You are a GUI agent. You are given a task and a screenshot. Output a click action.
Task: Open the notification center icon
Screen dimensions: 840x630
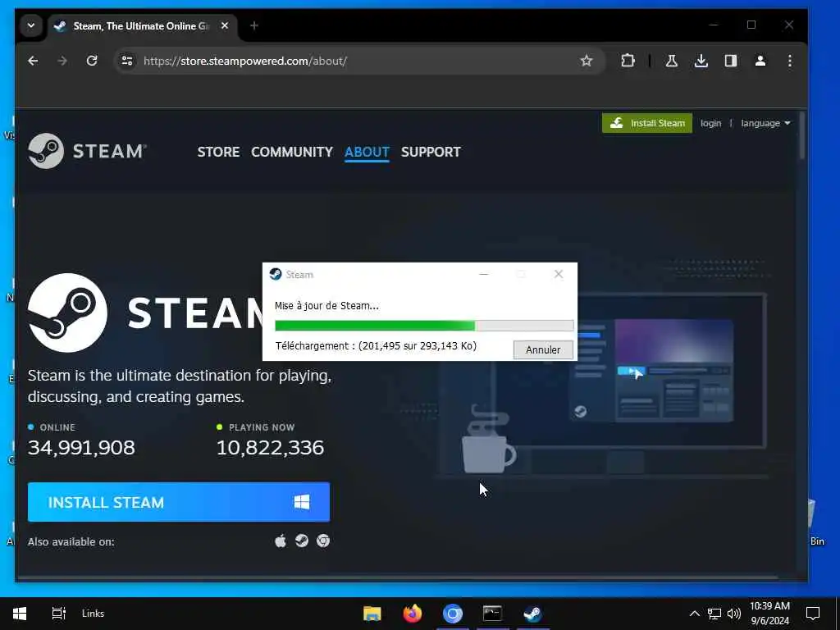[813, 614]
